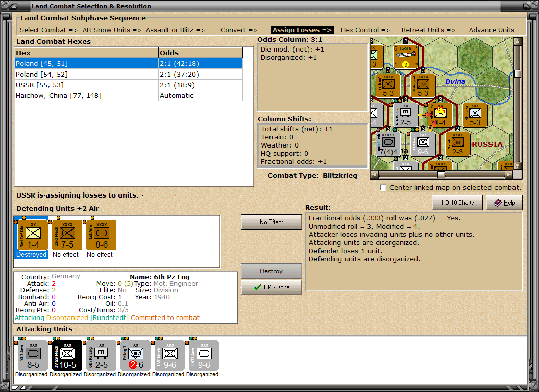Click the [Rundstedt] HQ text in unit info
The image size is (539, 392).
[109, 317]
